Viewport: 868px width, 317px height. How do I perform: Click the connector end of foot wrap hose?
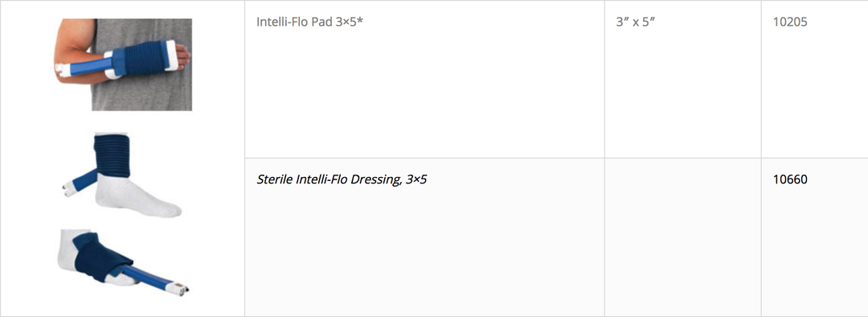(x=181, y=287)
